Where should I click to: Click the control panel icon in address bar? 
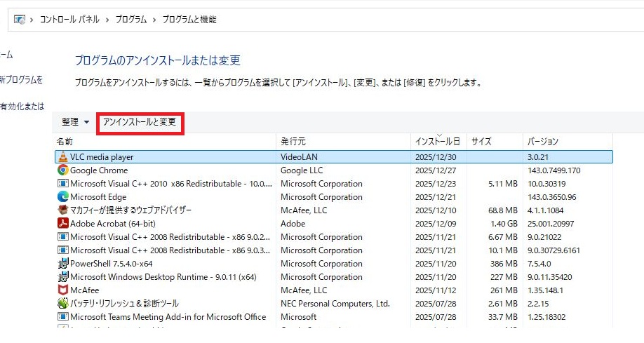tap(20, 20)
